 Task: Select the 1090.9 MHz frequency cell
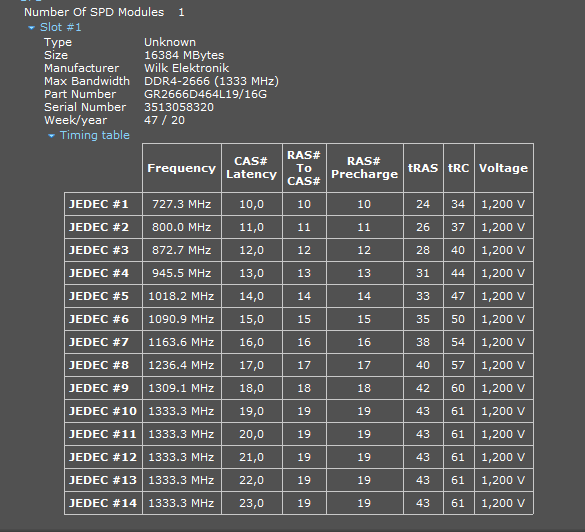(x=182, y=319)
